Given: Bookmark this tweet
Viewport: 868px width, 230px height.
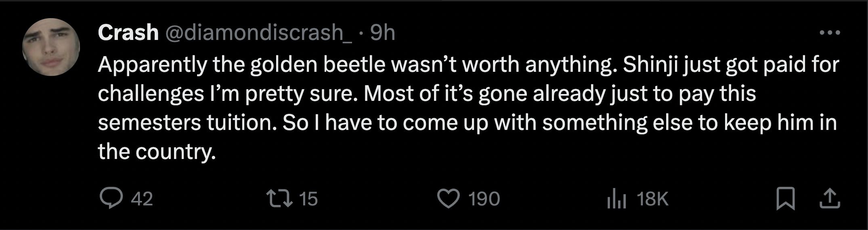Looking at the screenshot, I should click(x=785, y=199).
